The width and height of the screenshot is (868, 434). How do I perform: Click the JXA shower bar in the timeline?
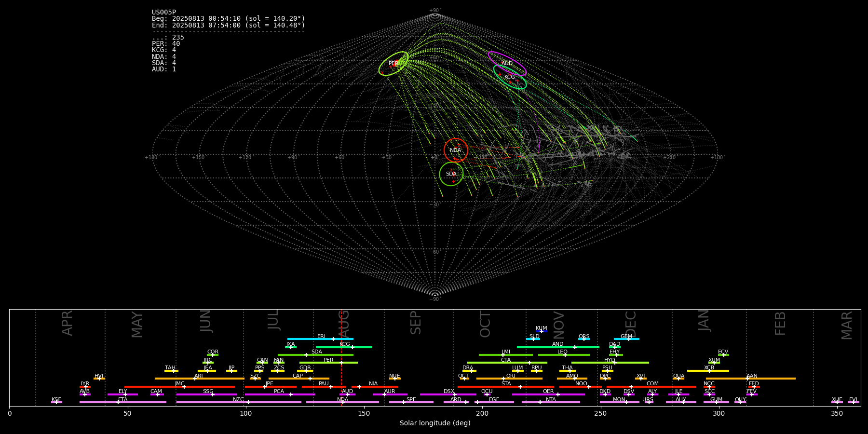291,347
